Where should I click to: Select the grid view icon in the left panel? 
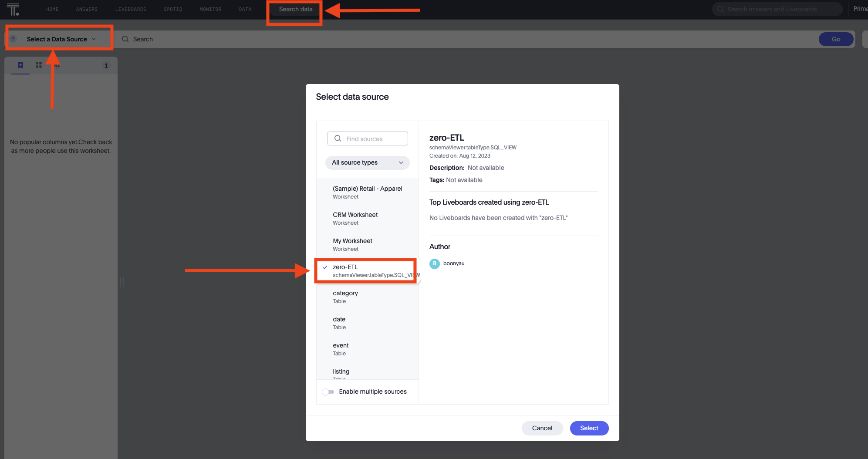pos(39,65)
